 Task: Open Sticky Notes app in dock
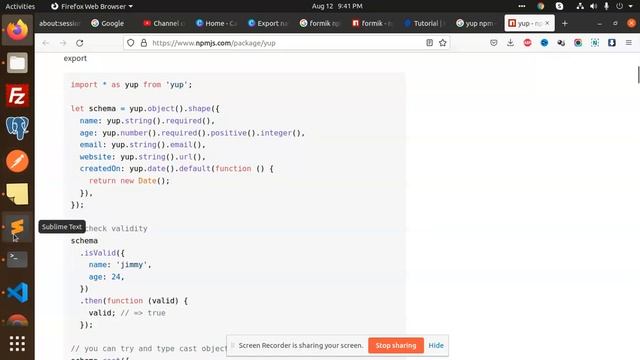(17, 193)
